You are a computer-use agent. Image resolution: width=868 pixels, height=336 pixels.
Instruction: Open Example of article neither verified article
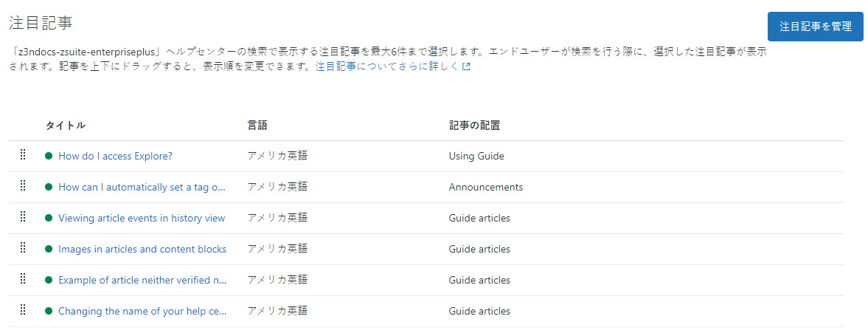pyautogui.click(x=142, y=281)
